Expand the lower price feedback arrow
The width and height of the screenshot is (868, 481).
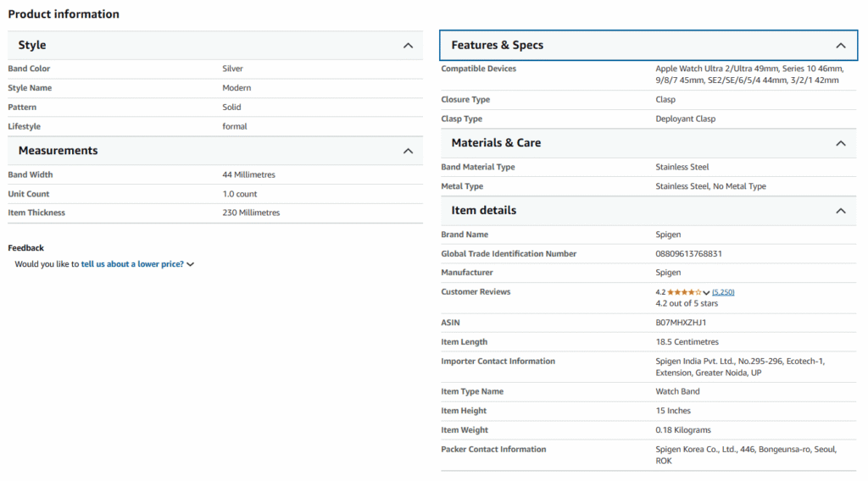(191, 264)
